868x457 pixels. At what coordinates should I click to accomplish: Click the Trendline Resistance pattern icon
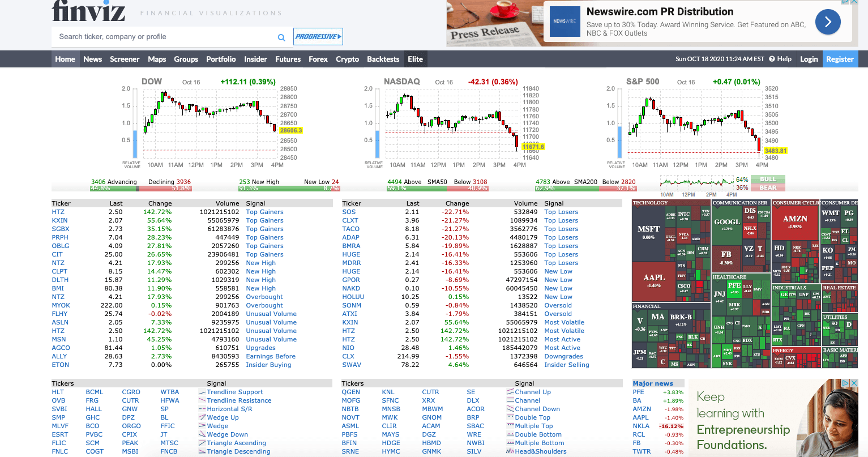[x=202, y=400]
